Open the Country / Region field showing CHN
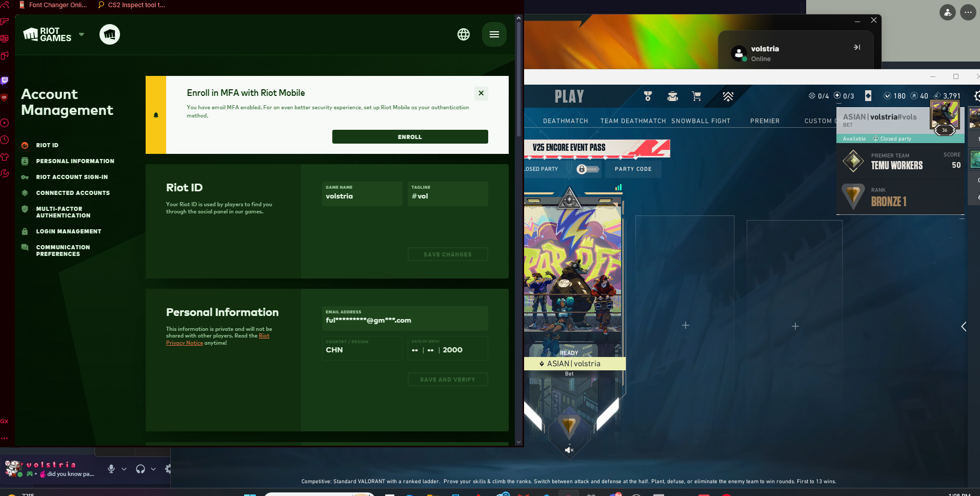The width and height of the screenshot is (980, 496). [362, 348]
